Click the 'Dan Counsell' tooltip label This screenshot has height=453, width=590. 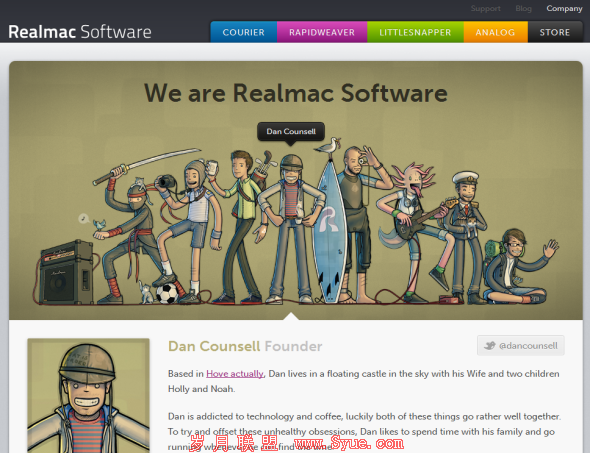point(291,132)
